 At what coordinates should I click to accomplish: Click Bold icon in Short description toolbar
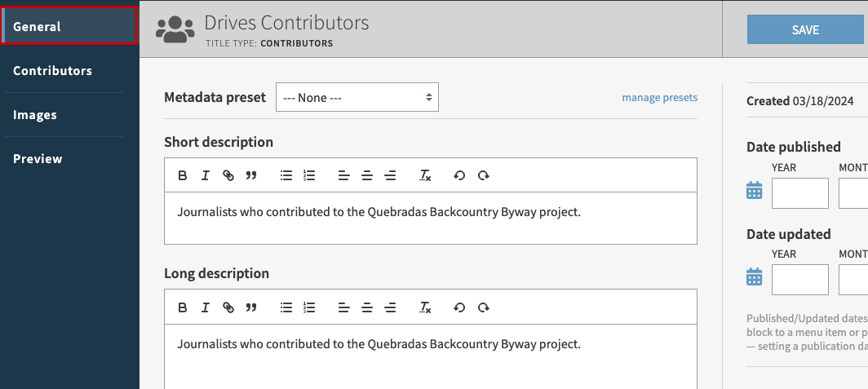183,175
